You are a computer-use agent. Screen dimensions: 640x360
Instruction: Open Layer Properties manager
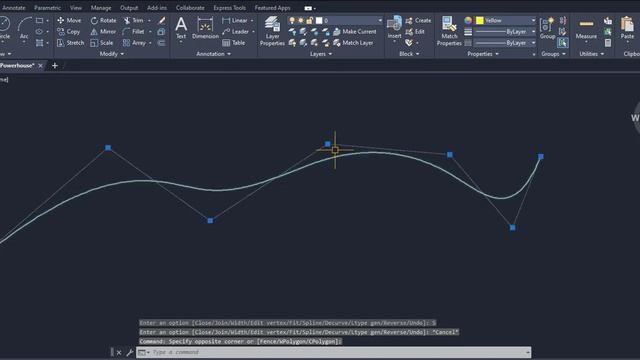click(272, 31)
